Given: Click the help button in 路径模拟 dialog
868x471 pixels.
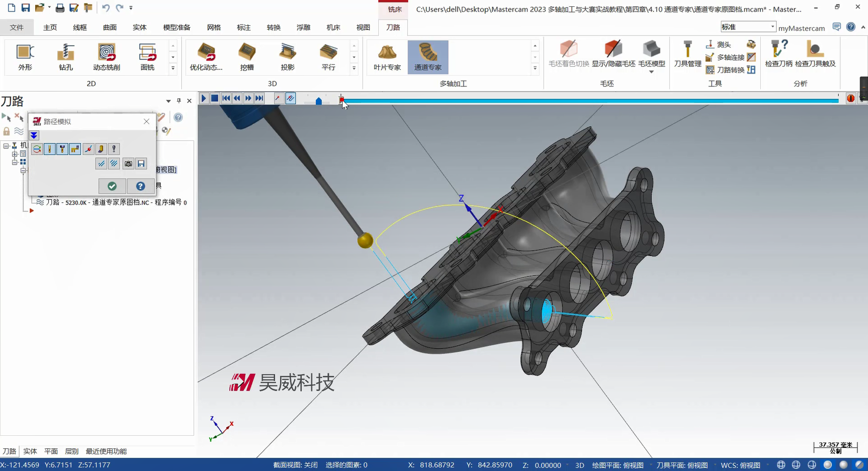Looking at the screenshot, I should (x=140, y=186).
